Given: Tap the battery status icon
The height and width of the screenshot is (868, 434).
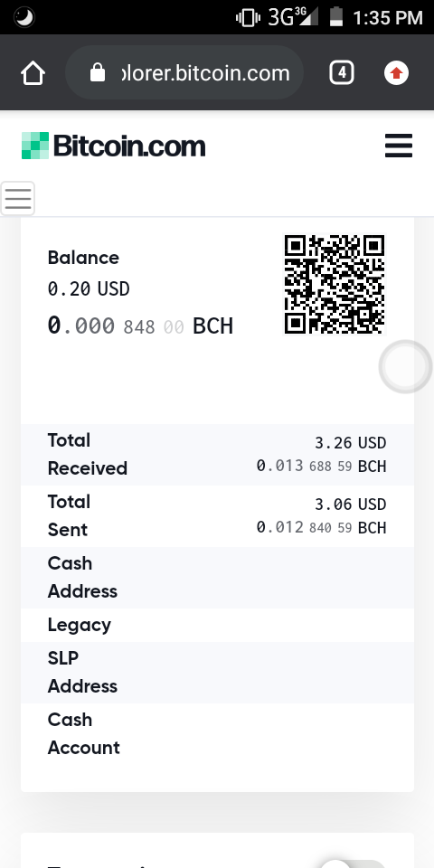Looking at the screenshot, I should click(336, 17).
